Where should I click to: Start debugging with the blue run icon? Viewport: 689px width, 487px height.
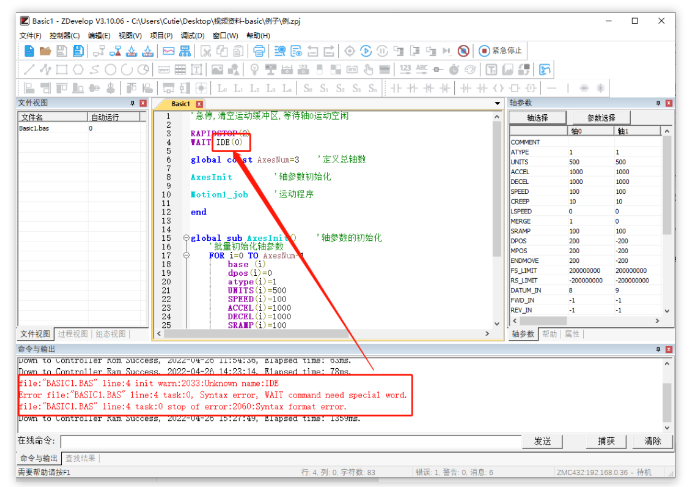click(366, 51)
